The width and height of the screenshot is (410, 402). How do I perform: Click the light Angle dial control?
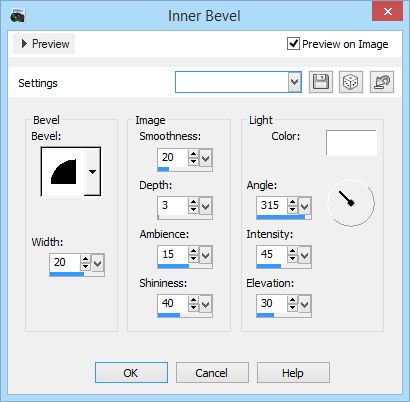click(351, 203)
